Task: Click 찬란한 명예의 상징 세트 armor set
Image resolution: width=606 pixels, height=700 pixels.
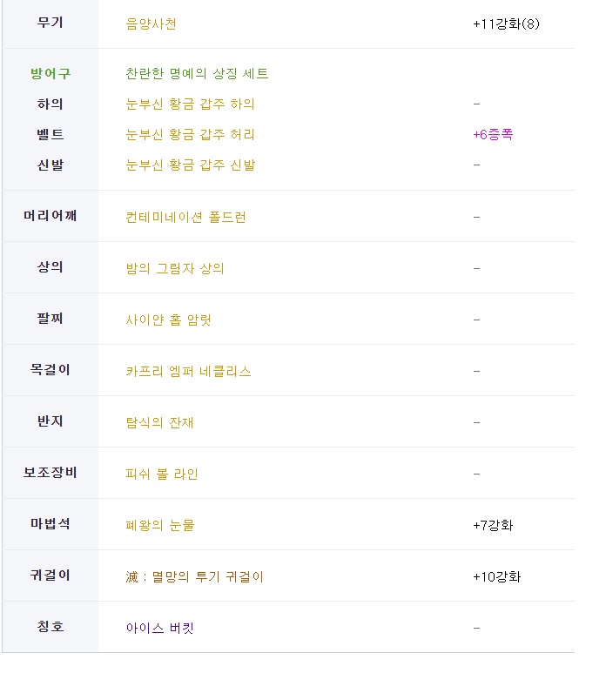Action: [197, 73]
